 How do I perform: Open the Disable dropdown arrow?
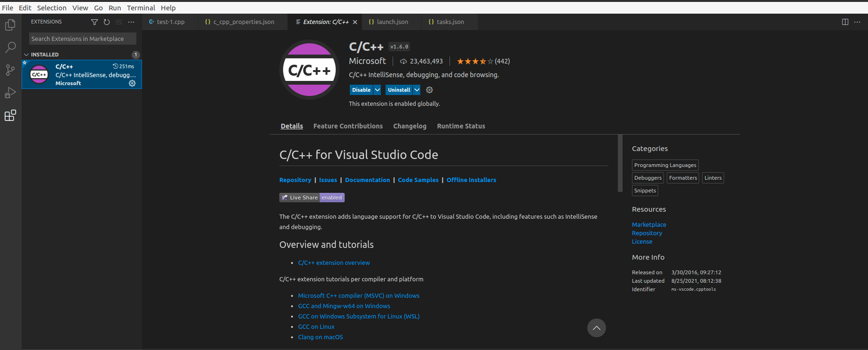point(377,90)
